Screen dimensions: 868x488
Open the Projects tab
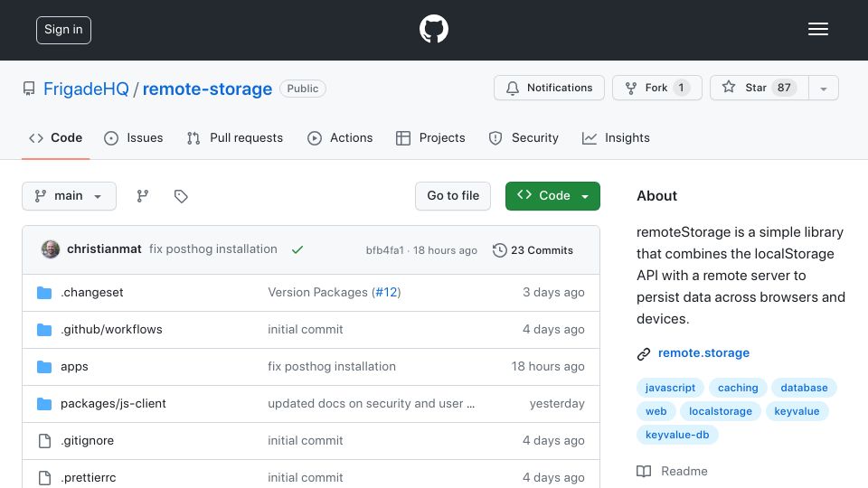(x=430, y=137)
